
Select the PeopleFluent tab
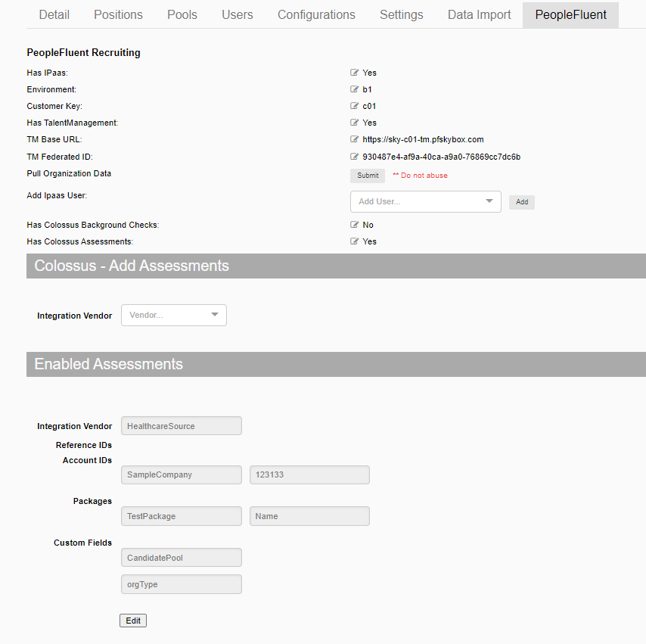coord(570,15)
